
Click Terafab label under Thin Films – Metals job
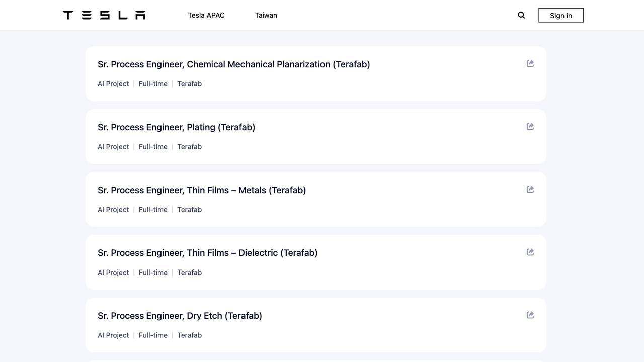(x=189, y=210)
